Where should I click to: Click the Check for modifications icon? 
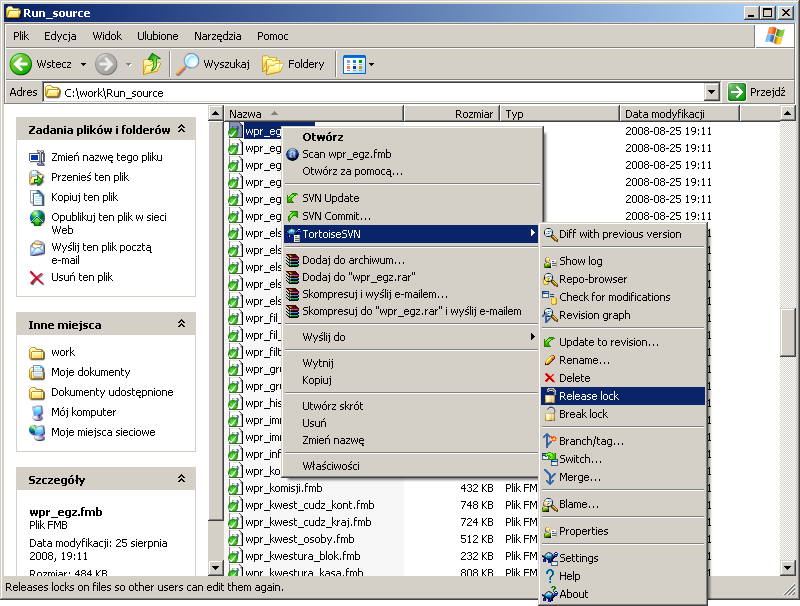pyautogui.click(x=550, y=297)
